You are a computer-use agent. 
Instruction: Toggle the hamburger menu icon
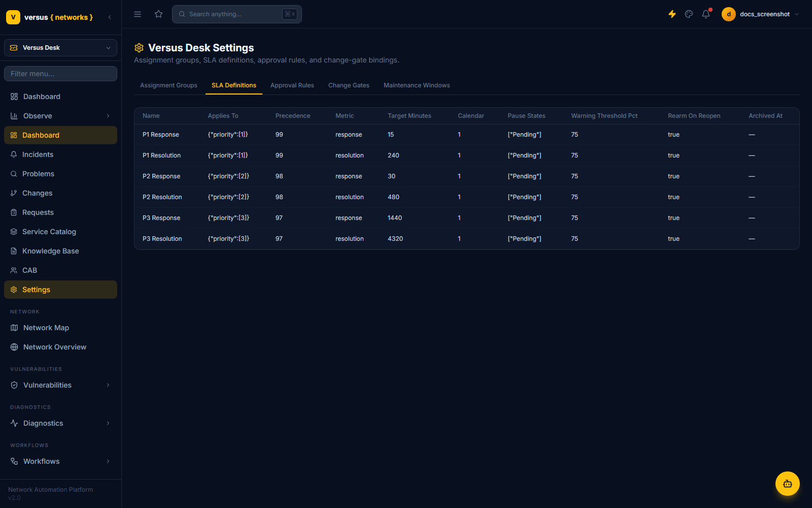138,14
